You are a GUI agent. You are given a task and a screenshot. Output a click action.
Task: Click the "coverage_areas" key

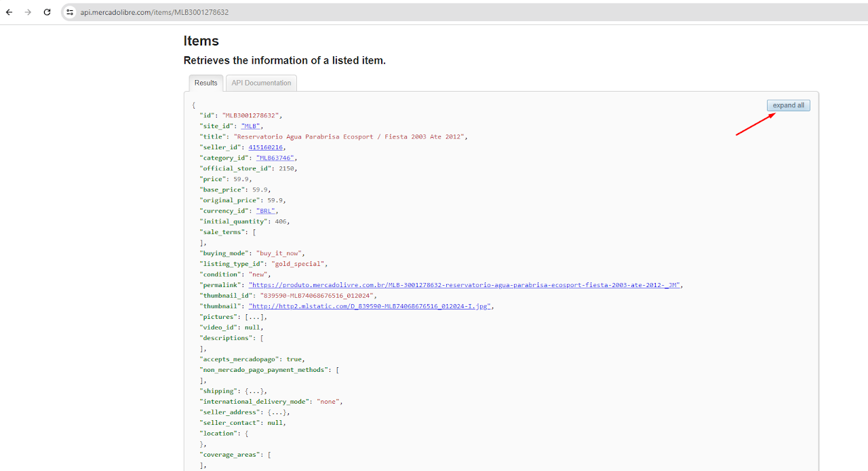tap(229, 455)
